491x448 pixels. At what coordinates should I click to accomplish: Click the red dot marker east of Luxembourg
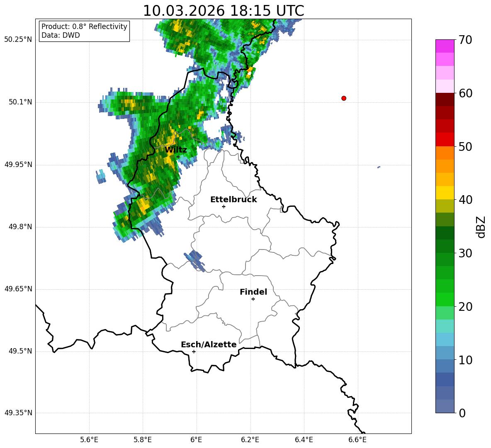[x=344, y=98]
